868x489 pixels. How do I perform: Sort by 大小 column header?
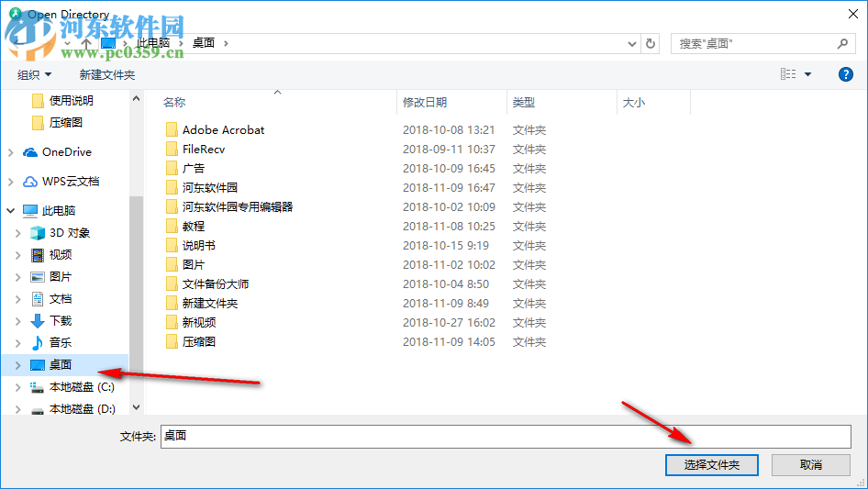[634, 103]
